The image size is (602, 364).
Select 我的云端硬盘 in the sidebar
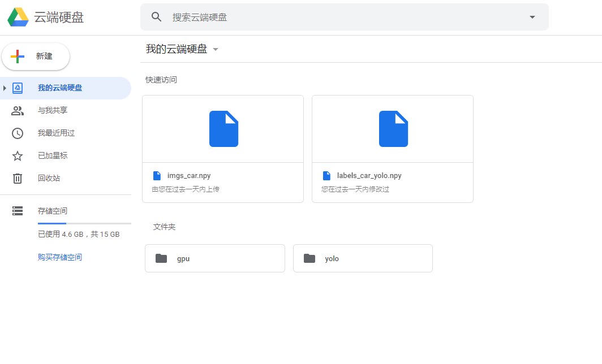pyautogui.click(x=66, y=88)
